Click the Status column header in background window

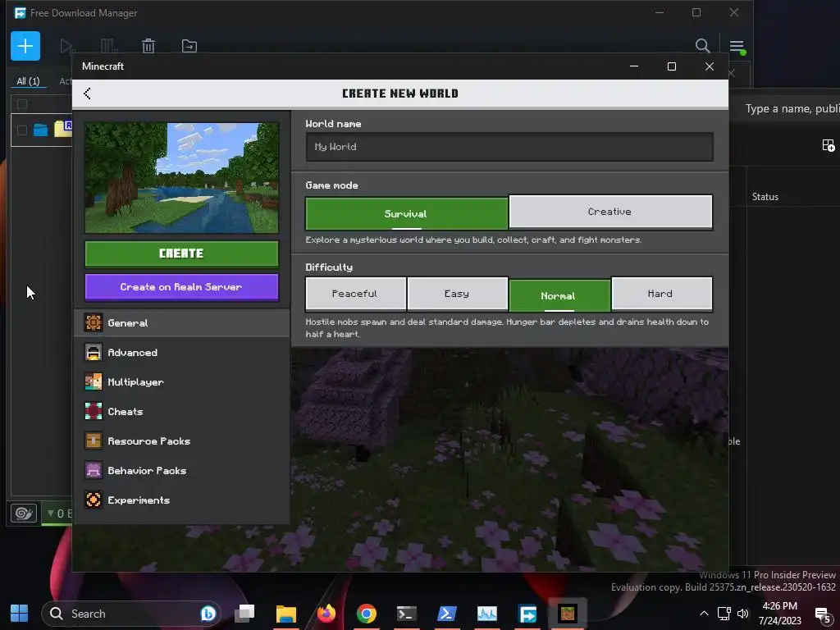click(765, 197)
